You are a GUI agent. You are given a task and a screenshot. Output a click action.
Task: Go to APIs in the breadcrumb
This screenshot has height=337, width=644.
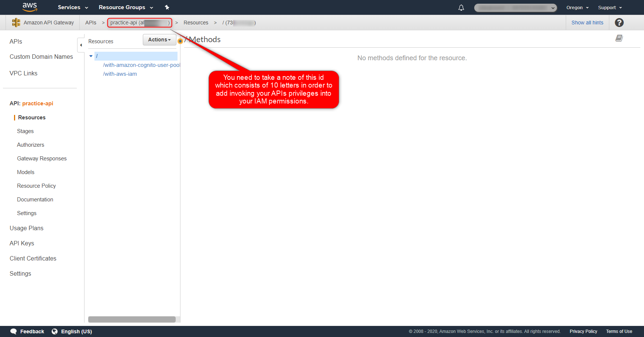(91, 23)
